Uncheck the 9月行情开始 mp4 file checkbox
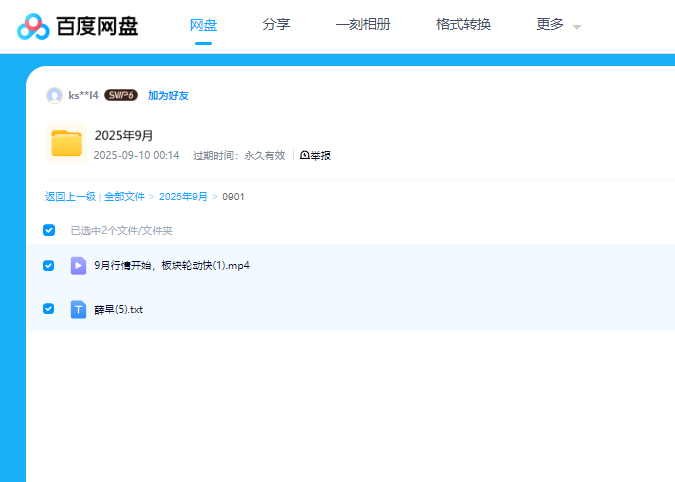 [49, 266]
